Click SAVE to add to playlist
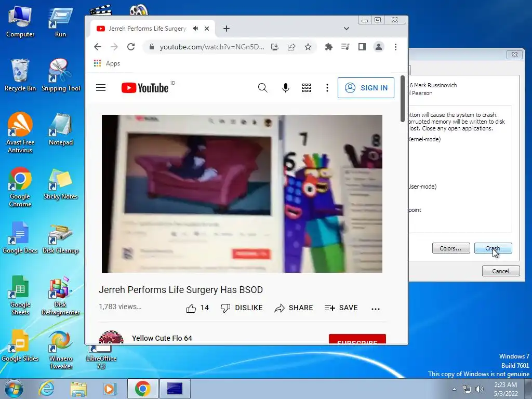Viewport: 532px width, 399px height. [341, 308]
